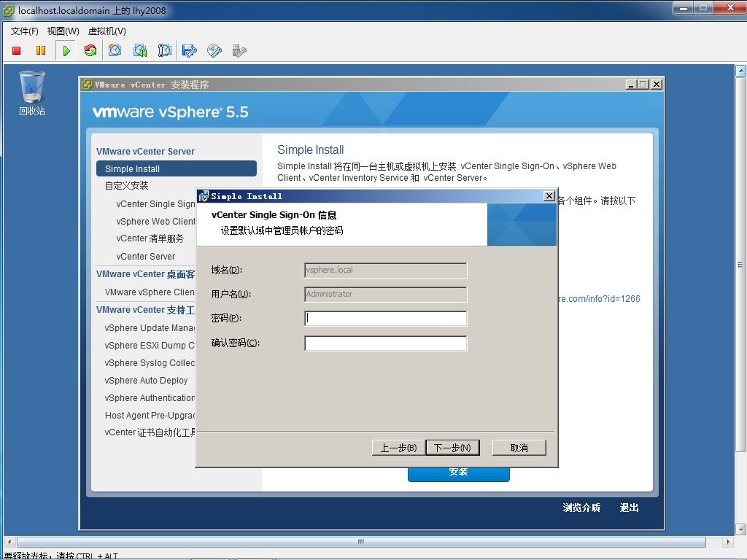The width and height of the screenshot is (747, 560).
Task: Click the VMware vCenter 桌面客户端 heading
Action: pos(145,274)
